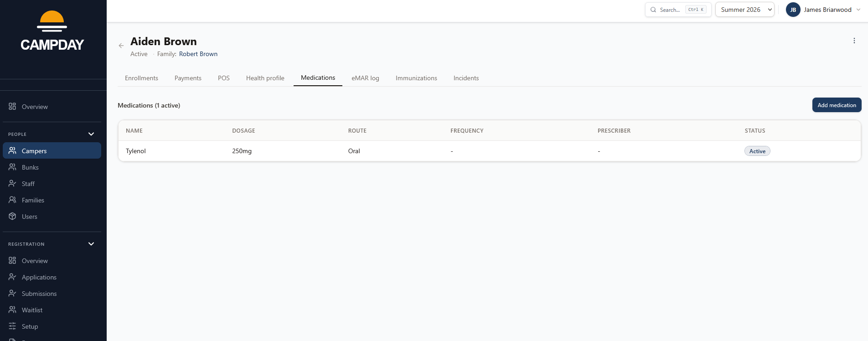The image size is (868, 341).
Task: Click the 250mg dosage cell
Action: coord(242,151)
